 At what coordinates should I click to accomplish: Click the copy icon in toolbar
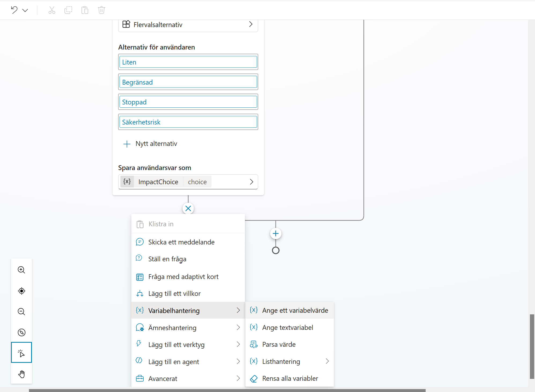pyautogui.click(x=68, y=10)
